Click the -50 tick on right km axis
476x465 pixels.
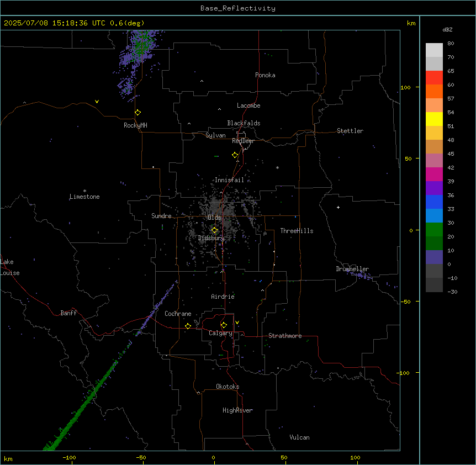pyautogui.click(x=405, y=302)
